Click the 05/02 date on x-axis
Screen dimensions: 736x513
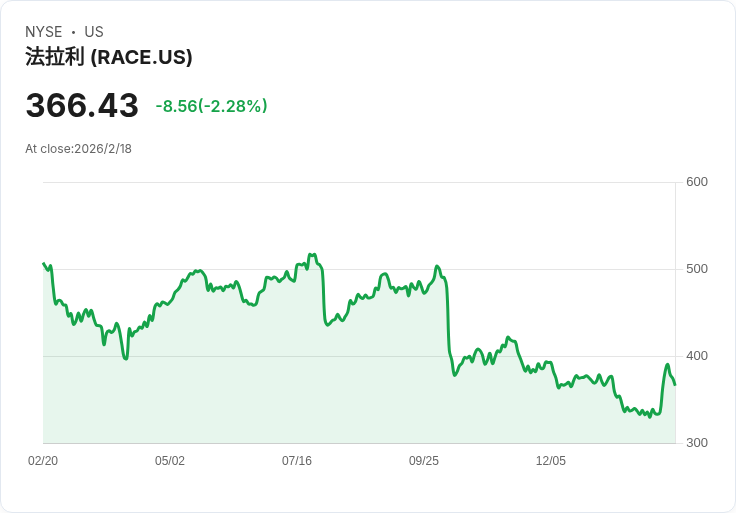pyautogui.click(x=170, y=461)
